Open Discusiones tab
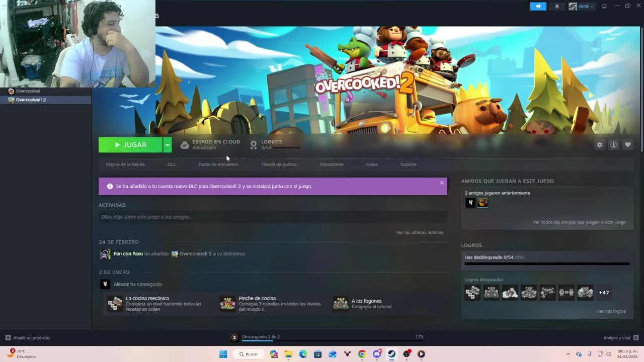The width and height of the screenshot is (644, 362). click(332, 164)
